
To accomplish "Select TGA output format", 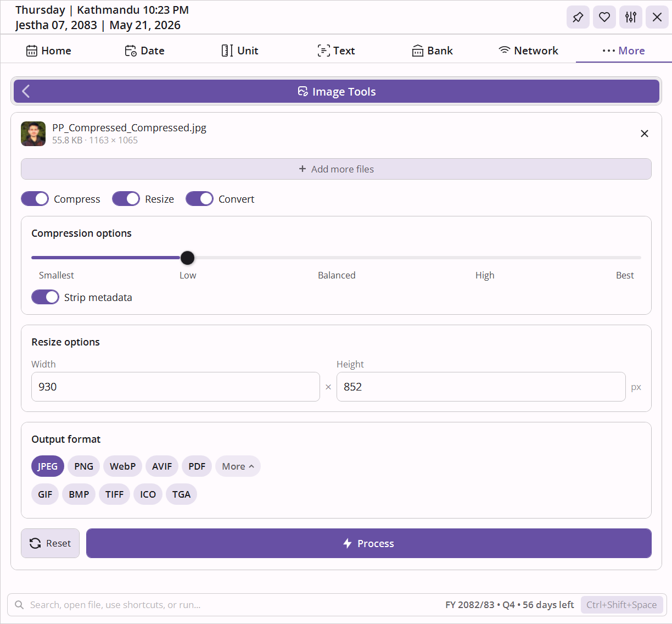I will tap(181, 494).
